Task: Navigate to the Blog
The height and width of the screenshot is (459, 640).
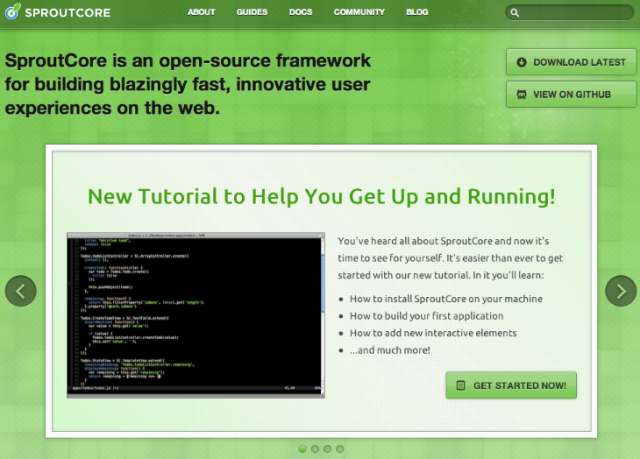Action: pyautogui.click(x=417, y=13)
